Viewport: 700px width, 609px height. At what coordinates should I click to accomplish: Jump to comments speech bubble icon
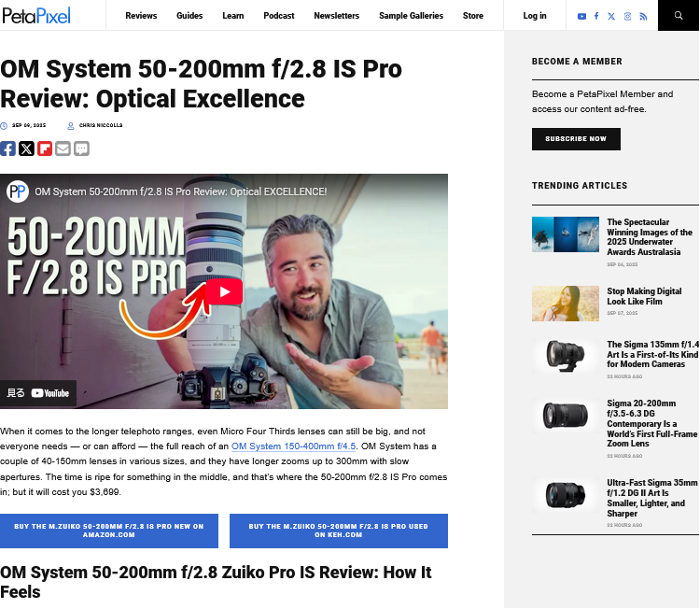[x=81, y=149]
